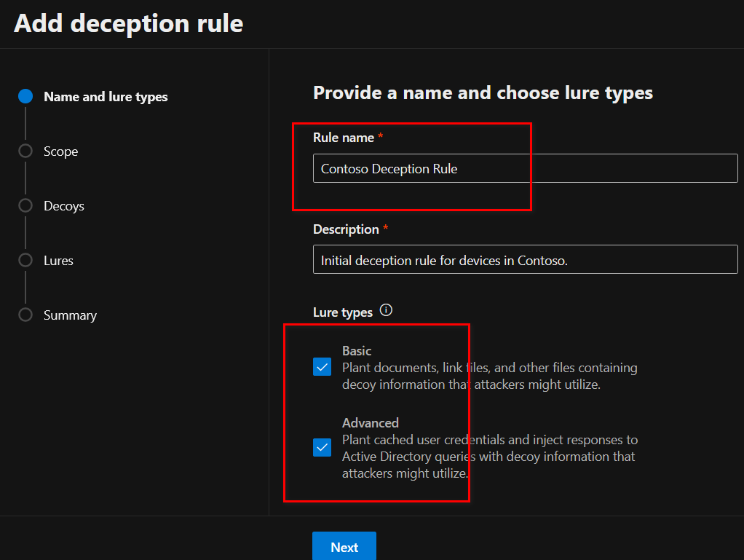This screenshot has width=744, height=560.
Task: Uncheck the Basic lure type checkbox
Action: click(x=322, y=366)
